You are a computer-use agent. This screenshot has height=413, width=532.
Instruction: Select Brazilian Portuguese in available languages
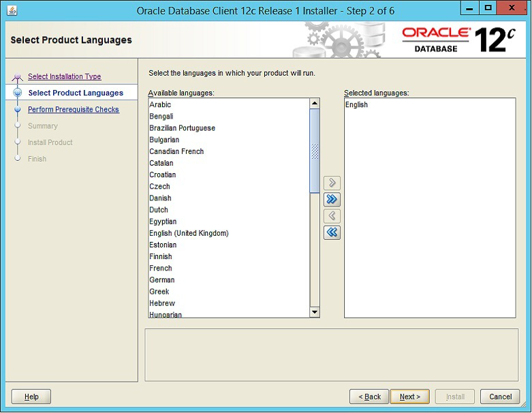182,128
